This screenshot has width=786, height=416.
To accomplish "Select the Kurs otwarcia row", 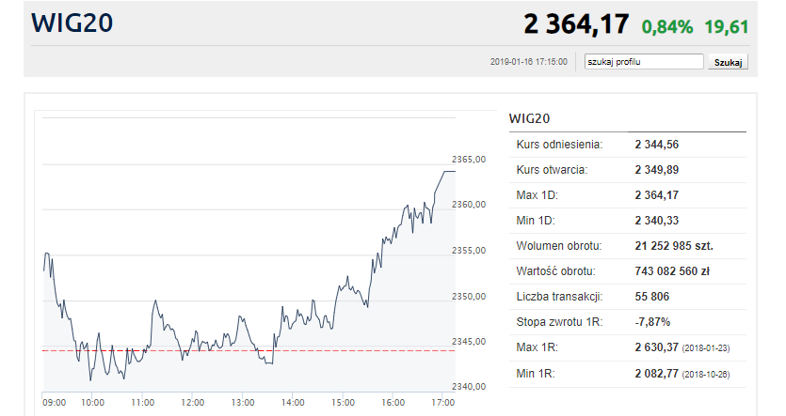I will [x=627, y=170].
